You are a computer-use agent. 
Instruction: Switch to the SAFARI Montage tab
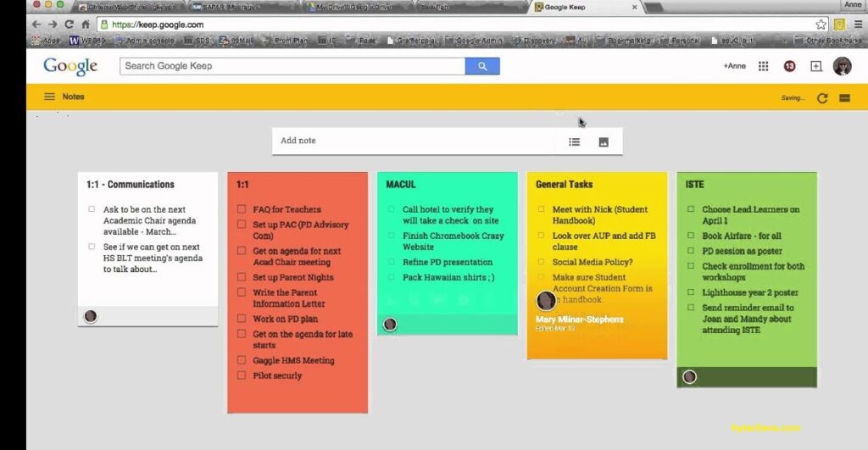tap(243, 7)
